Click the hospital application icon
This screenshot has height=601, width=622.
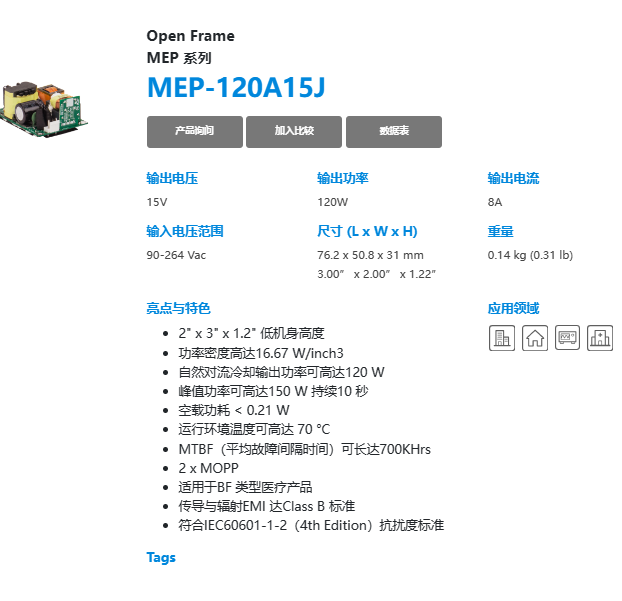click(600, 338)
